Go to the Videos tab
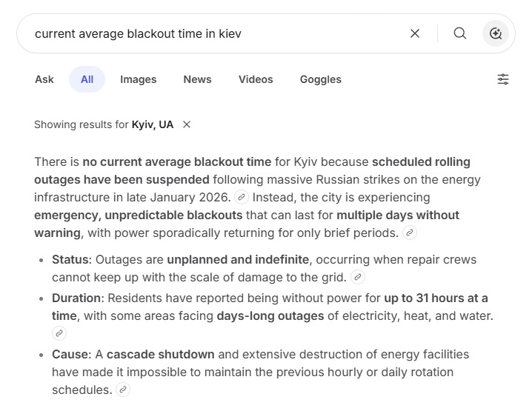The image size is (532, 408). click(x=256, y=79)
